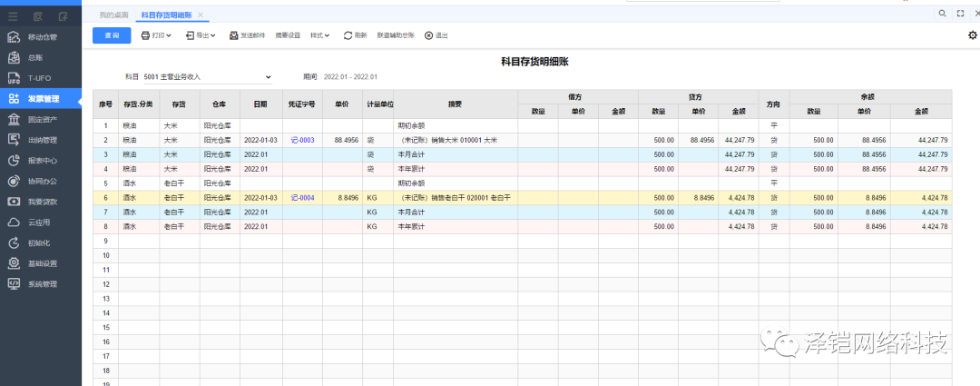Click the 发送邮件 send mail button
This screenshot has height=386, width=980.
247,35
